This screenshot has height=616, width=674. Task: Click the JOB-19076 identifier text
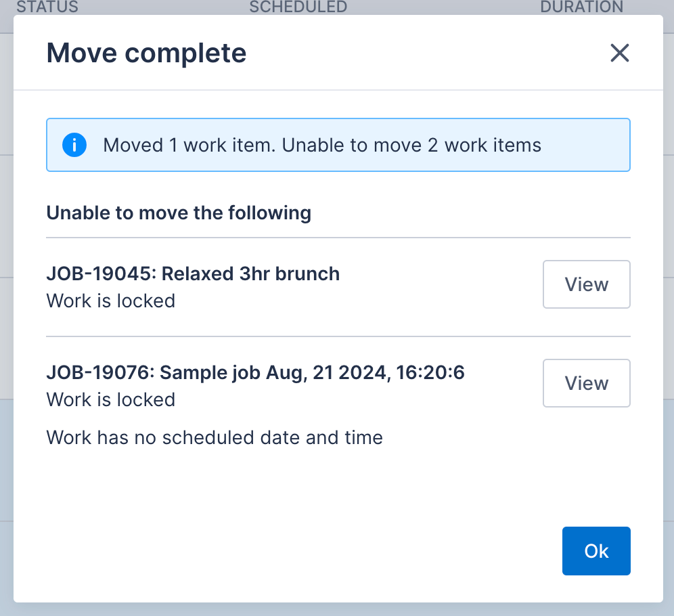[100, 372]
